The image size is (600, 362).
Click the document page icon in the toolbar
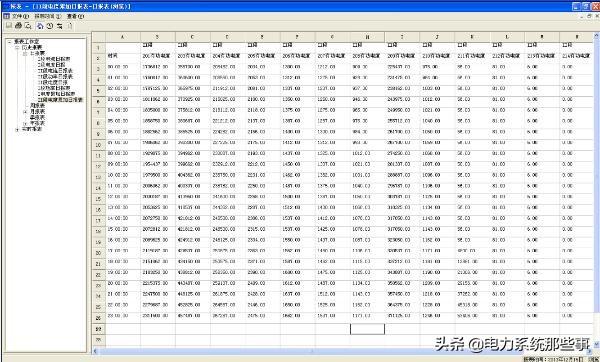point(70,26)
